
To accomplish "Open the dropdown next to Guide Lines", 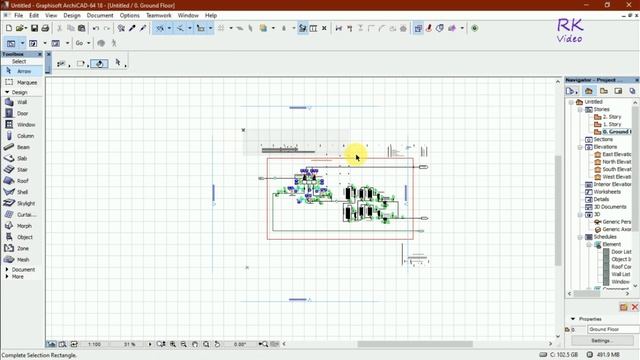I will click(x=169, y=28).
